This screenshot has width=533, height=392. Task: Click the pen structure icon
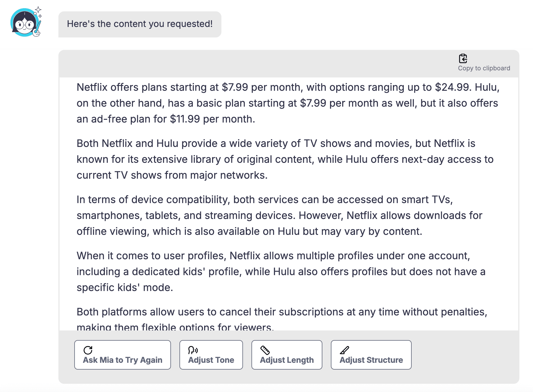[344, 350]
